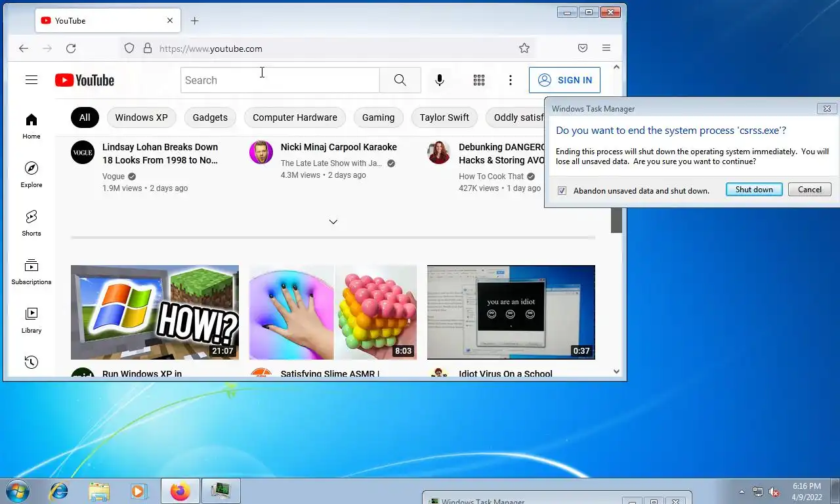Switch to Task Manager taskbar button

point(221,491)
